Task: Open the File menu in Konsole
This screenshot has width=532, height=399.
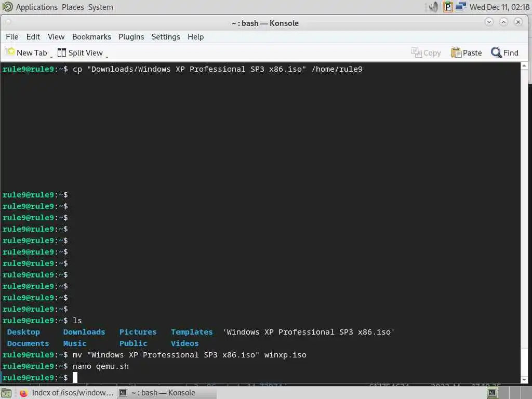Action: point(12,37)
